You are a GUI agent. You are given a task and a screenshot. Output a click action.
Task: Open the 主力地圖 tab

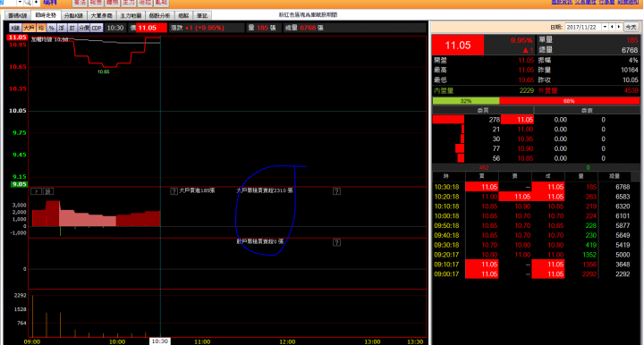click(131, 15)
